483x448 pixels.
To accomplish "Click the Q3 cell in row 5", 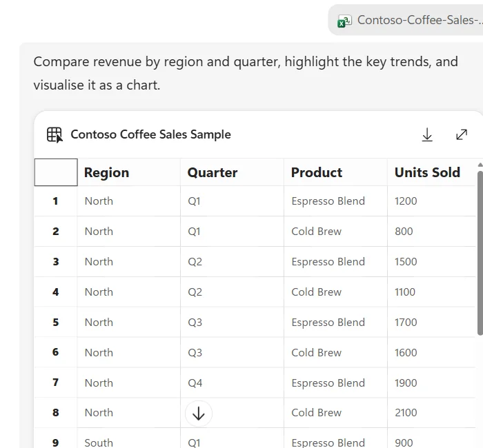I will click(232, 322).
